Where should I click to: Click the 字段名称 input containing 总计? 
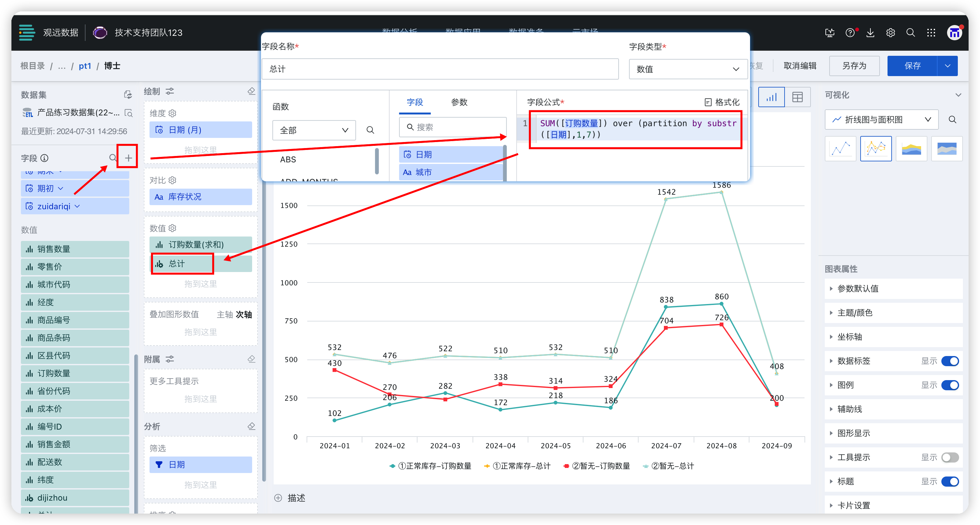[440, 69]
